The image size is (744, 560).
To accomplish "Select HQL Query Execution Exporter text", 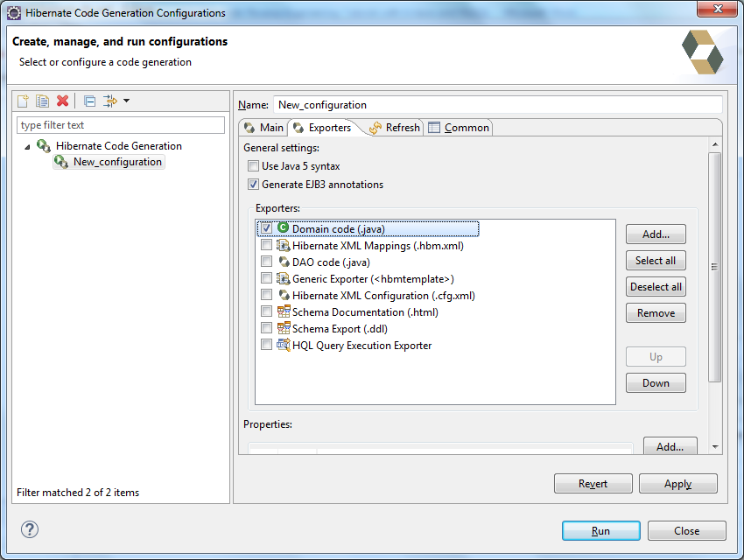I will click(362, 346).
